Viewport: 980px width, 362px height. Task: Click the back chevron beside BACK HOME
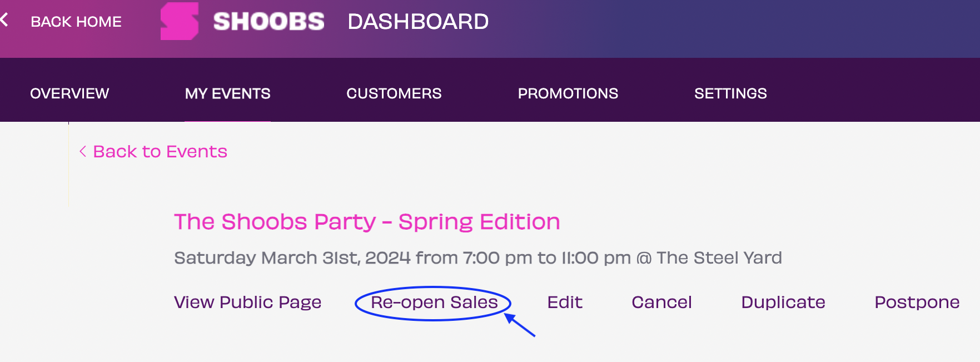point(4,20)
